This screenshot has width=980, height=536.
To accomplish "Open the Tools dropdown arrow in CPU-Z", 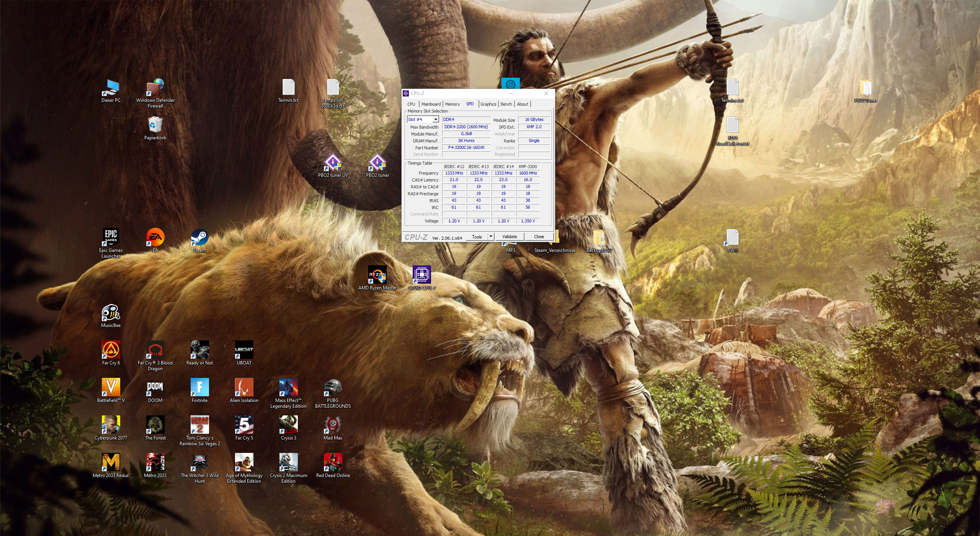I will click(491, 237).
